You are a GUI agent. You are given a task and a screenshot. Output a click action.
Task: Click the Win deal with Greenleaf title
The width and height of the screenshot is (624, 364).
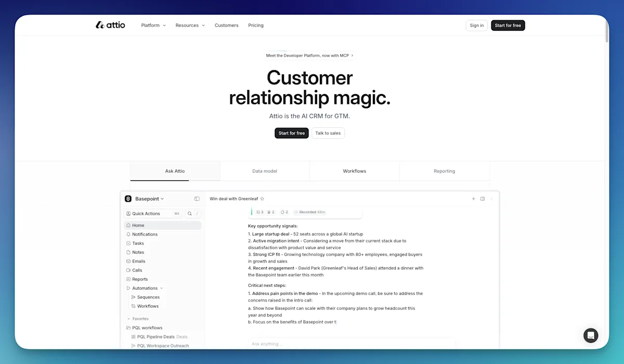(234, 199)
